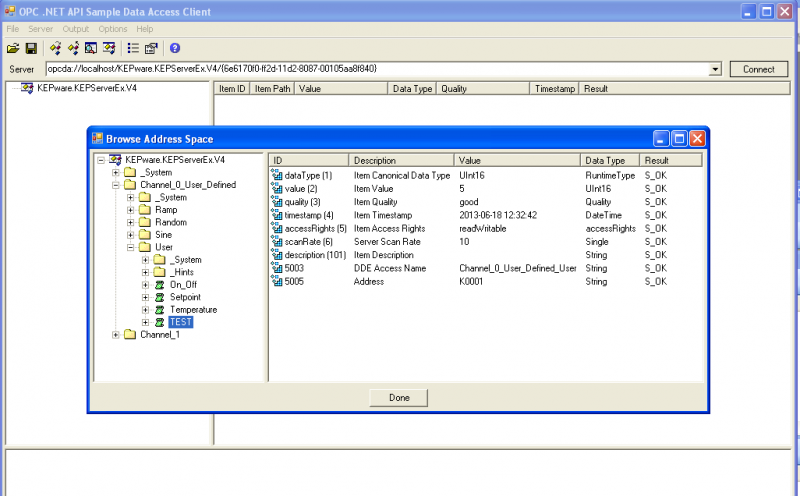Click the bulleted list toolbar icon
Screen dimensions: 800x496
click(133, 48)
